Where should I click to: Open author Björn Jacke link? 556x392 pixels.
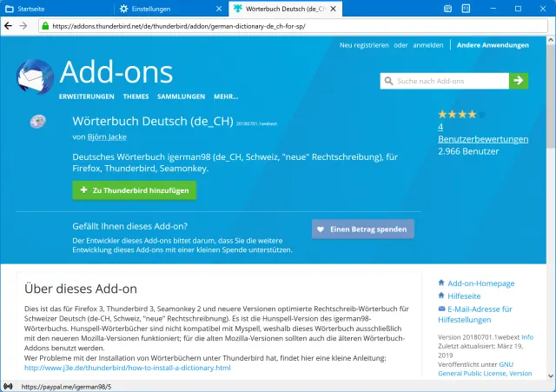pos(107,137)
